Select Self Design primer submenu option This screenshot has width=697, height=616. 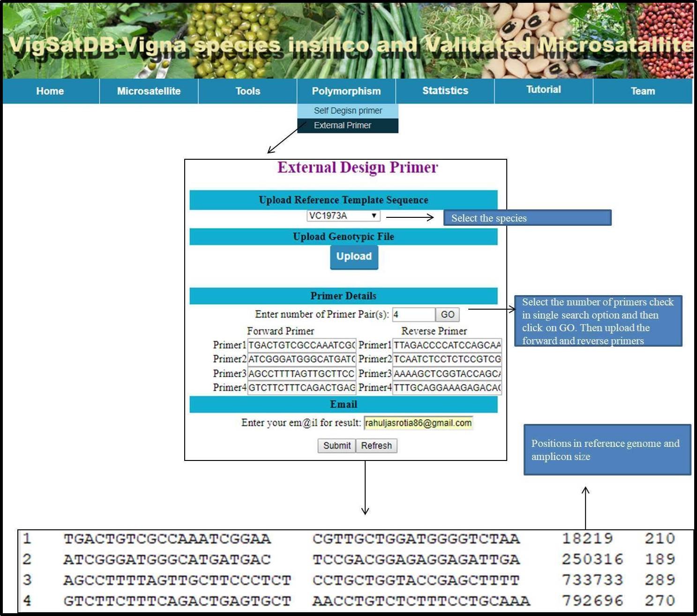[348, 111]
